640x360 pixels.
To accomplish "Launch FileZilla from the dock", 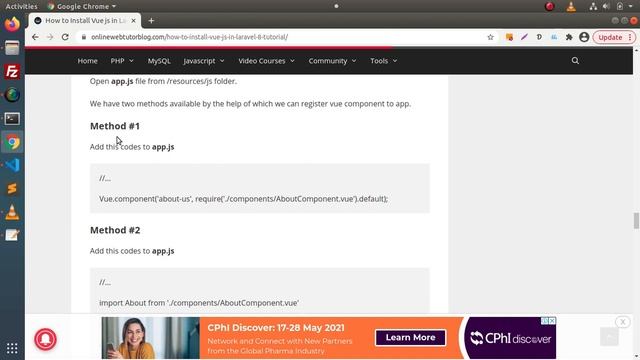I will click(12, 71).
